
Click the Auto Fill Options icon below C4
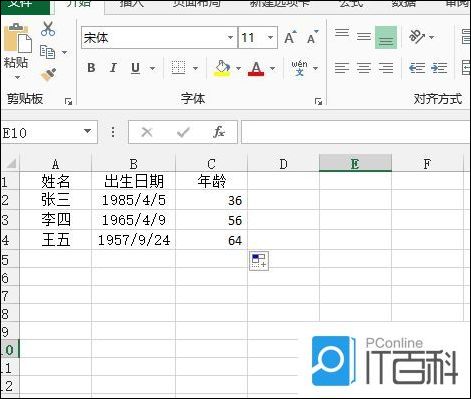259,261
